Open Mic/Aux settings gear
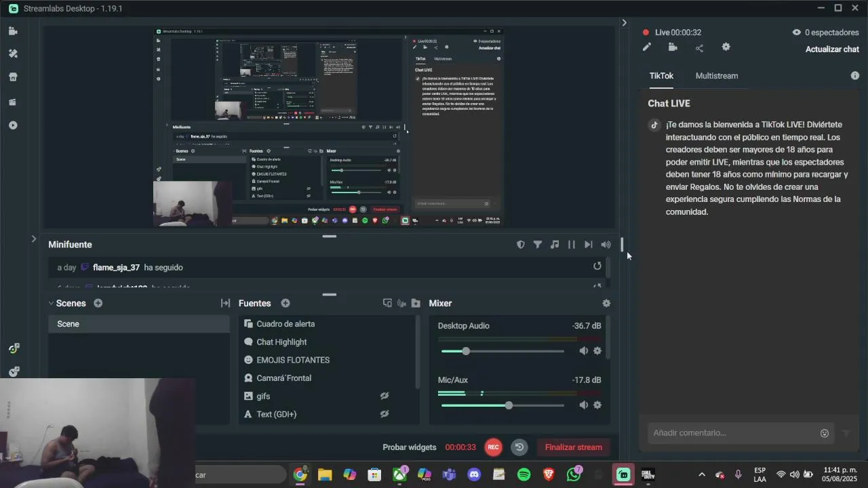868x488 pixels. [x=597, y=405]
